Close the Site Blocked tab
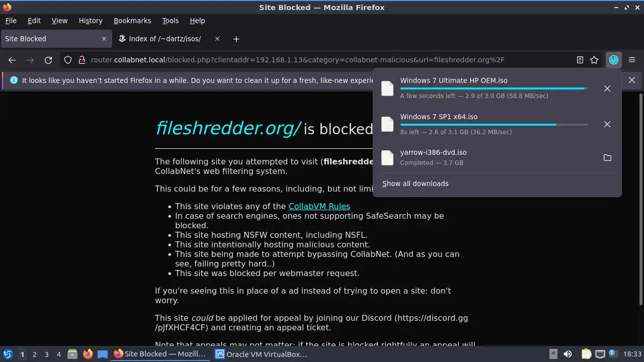Screen dimensions: 644x362 104,39
